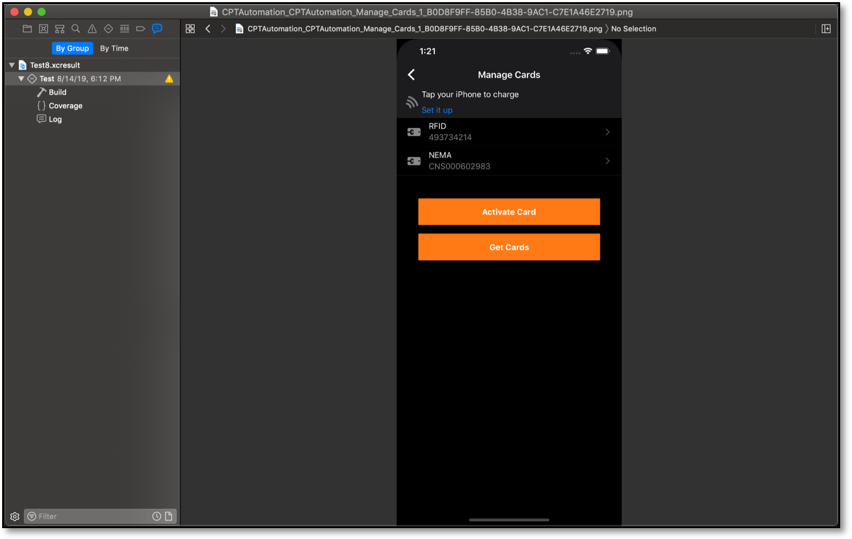Open the Find navigator magnifier icon
The height and width of the screenshot is (539, 852).
[x=76, y=29]
